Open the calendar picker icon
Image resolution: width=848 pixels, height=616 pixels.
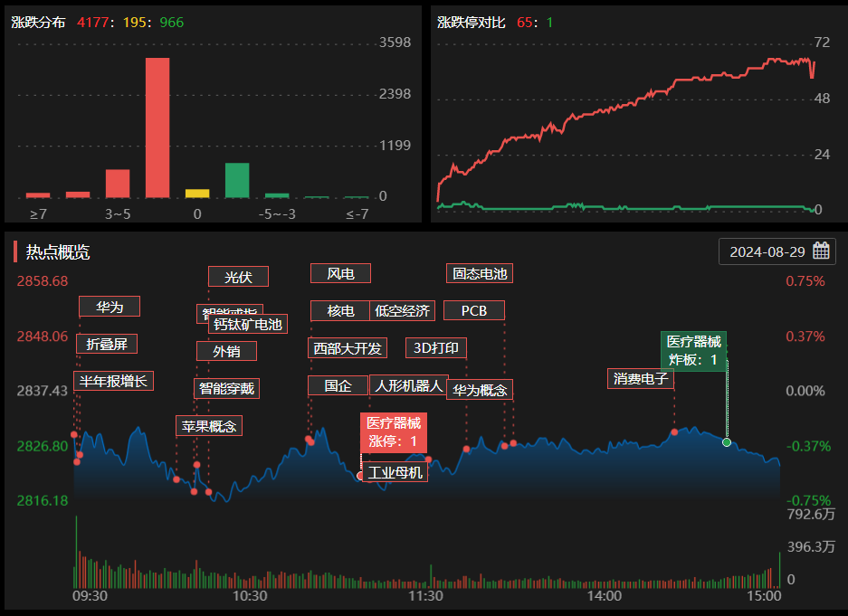(821, 251)
